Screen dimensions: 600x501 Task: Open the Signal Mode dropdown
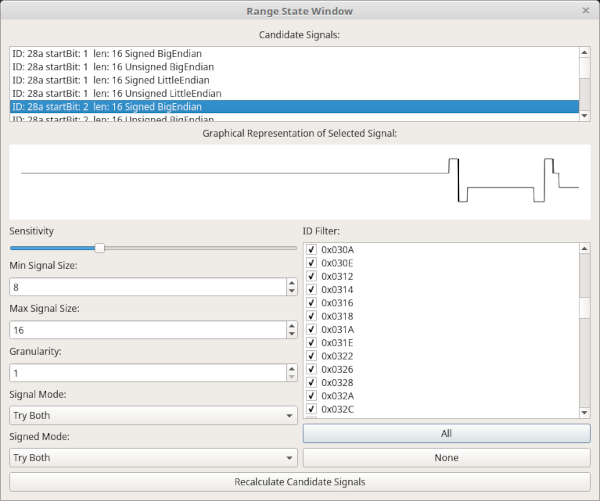click(x=153, y=415)
